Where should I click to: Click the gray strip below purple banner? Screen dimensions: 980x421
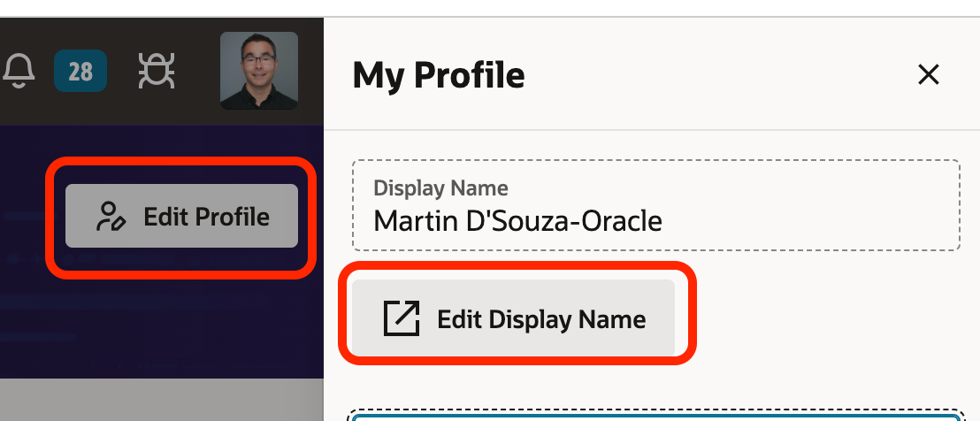pos(162,400)
